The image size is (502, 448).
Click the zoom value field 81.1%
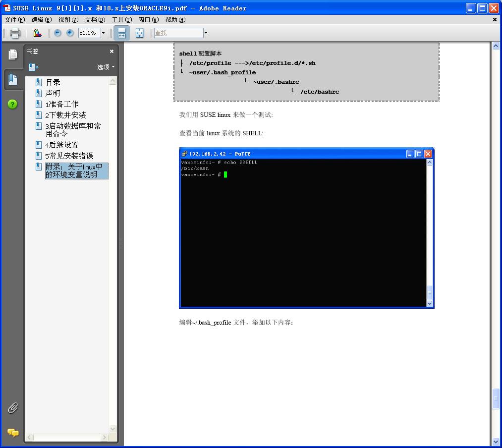coord(89,33)
